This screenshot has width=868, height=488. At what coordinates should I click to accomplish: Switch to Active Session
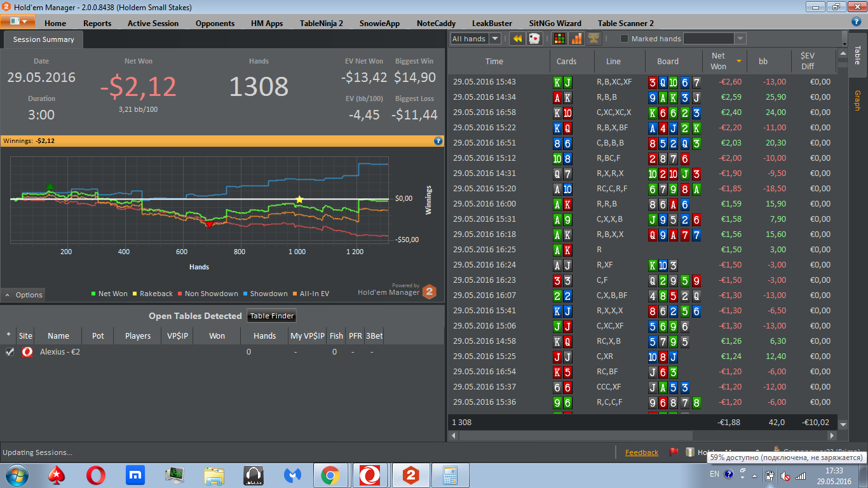tap(153, 23)
